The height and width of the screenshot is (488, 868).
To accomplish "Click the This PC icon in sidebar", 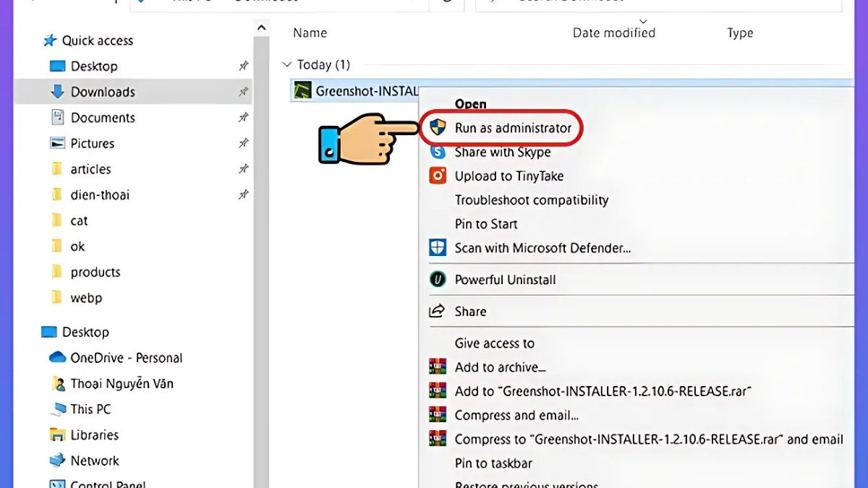I will point(58,409).
